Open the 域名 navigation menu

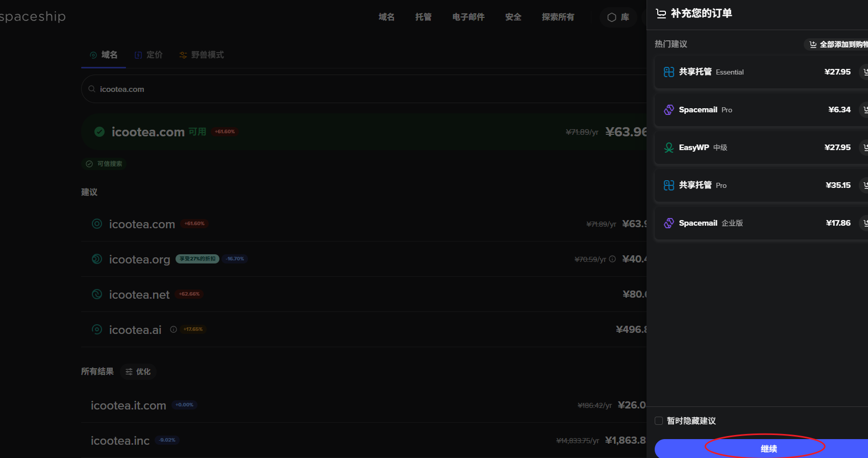tap(386, 17)
